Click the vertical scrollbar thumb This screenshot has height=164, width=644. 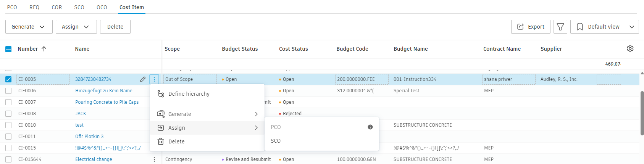click(642, 113)
